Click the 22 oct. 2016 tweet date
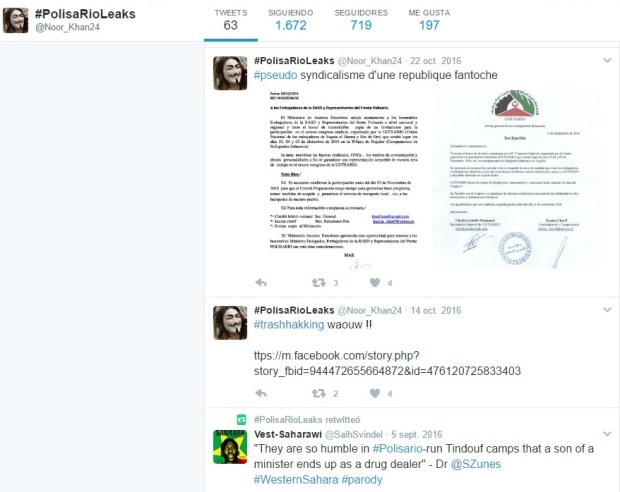This screenshot has width=620, height=492. click(435, 61)
